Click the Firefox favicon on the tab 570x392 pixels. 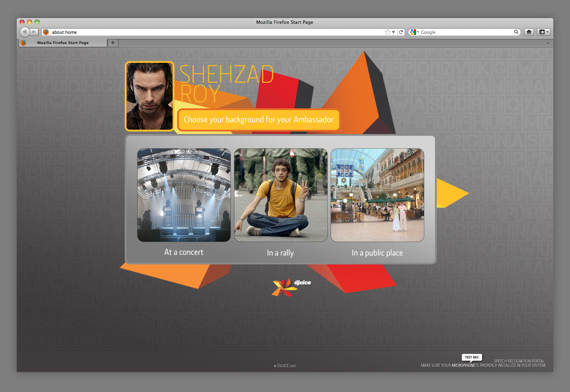24,43
